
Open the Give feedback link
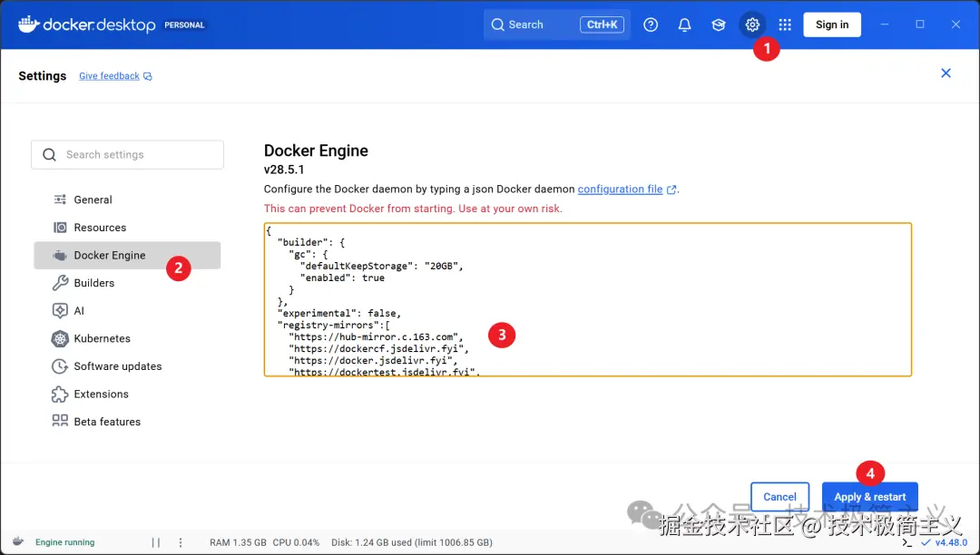tap(110, 76)
